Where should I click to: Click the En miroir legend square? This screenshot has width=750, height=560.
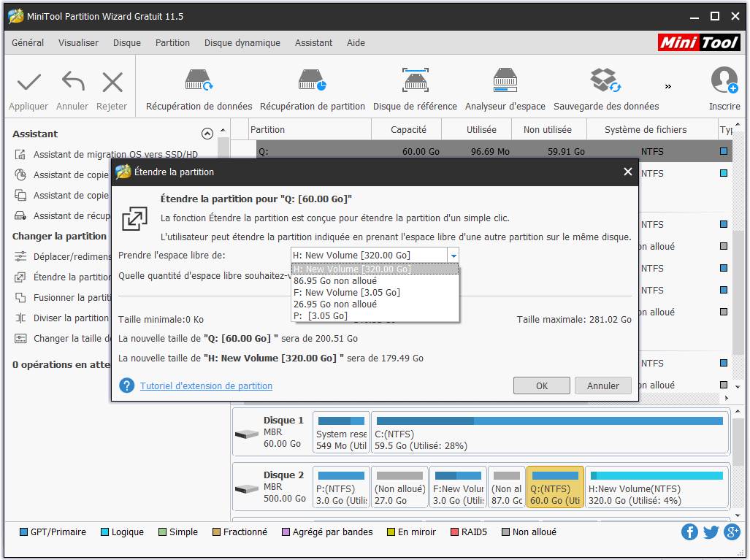390,532
